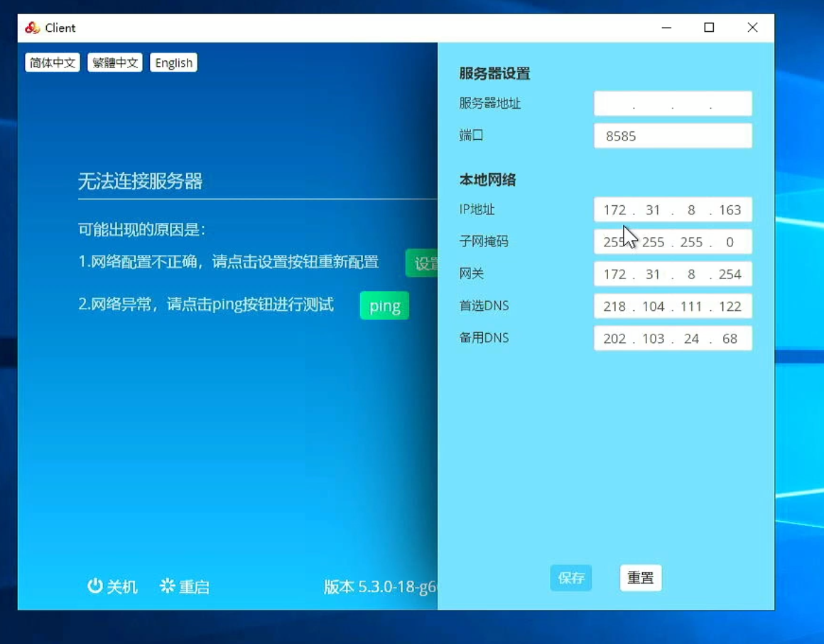Click the 重置 reset button
The height and width of the screenshot is (644, 824).
point(641,578)
